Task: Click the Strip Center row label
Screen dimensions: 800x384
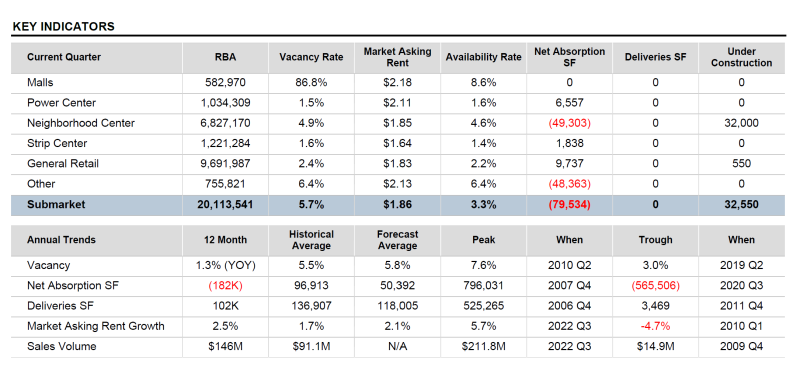Action: coord(57,143)
